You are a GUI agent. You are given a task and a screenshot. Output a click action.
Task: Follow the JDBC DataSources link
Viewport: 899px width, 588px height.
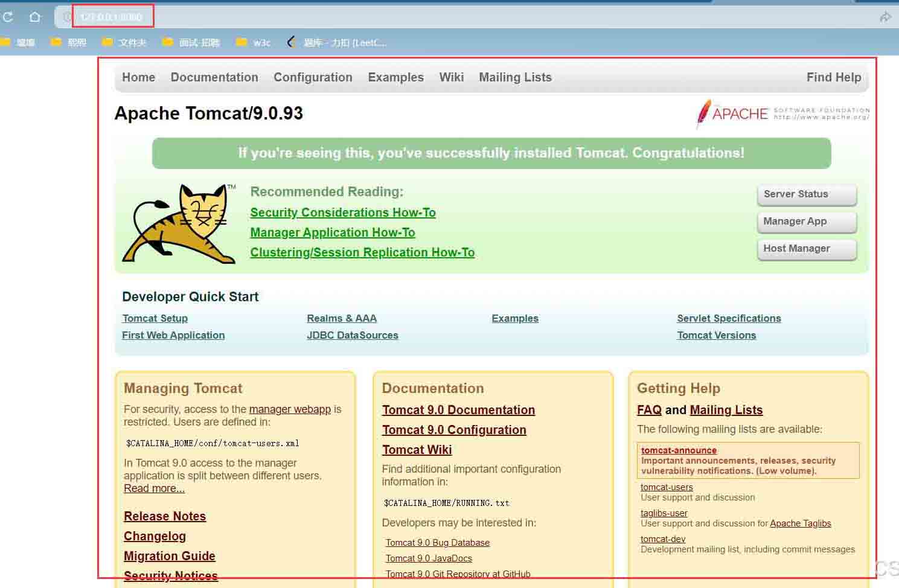point(353,335)
